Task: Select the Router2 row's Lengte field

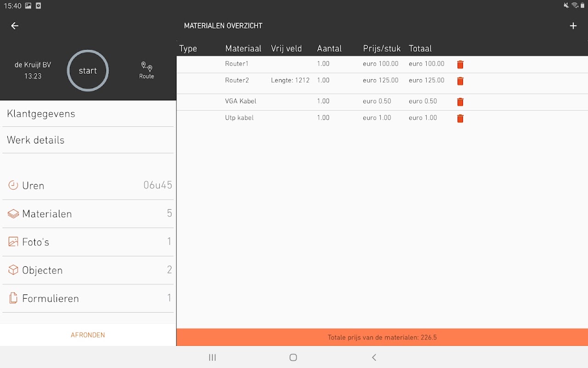Action: (290, 80)
